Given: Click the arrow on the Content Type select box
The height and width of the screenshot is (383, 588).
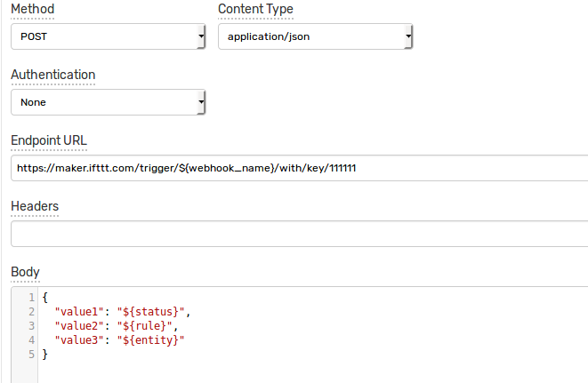Looking at the screenshot, I should [408, 36].
